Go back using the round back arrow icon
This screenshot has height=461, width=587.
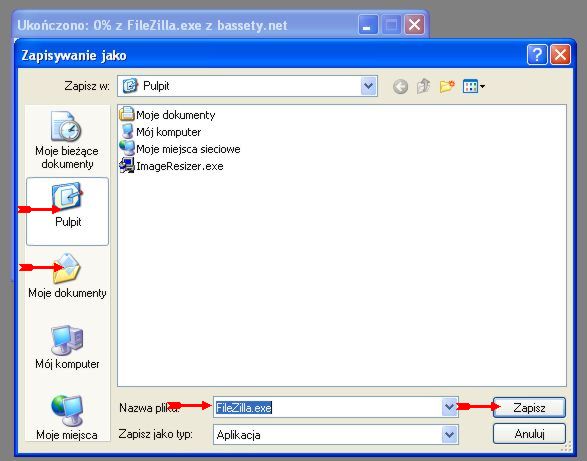coord(400,87)
